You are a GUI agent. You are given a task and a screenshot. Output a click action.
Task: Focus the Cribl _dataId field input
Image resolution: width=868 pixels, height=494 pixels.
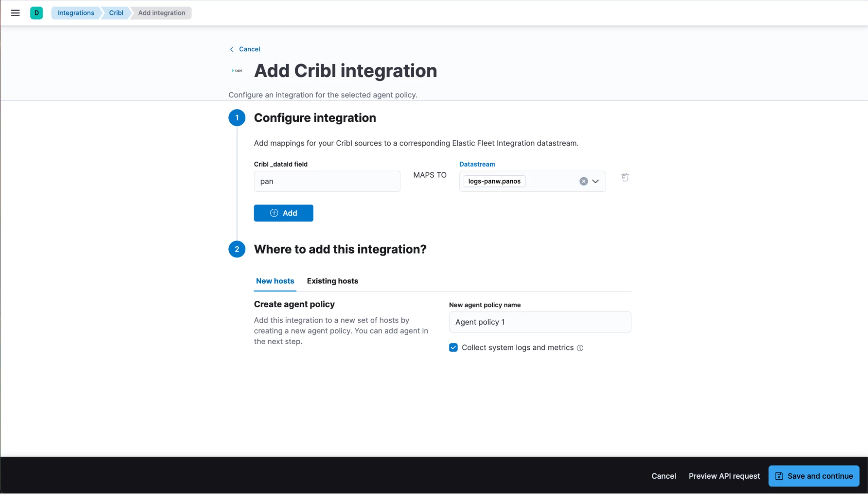pos(327,181)
